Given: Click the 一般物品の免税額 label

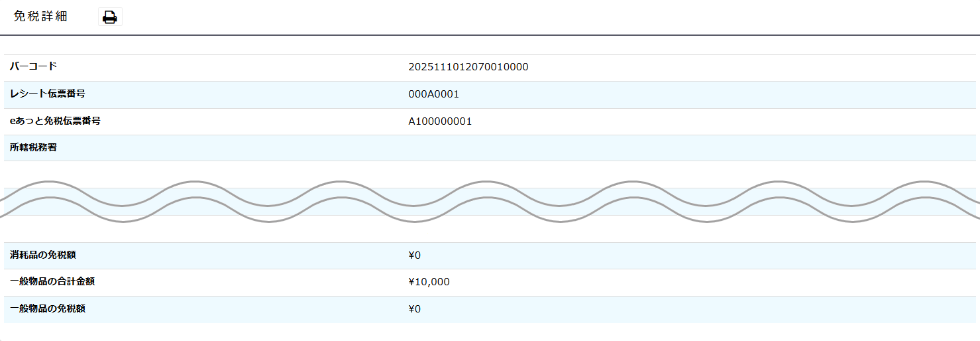Looking at the screenshot, I should [x=47, y=308].
